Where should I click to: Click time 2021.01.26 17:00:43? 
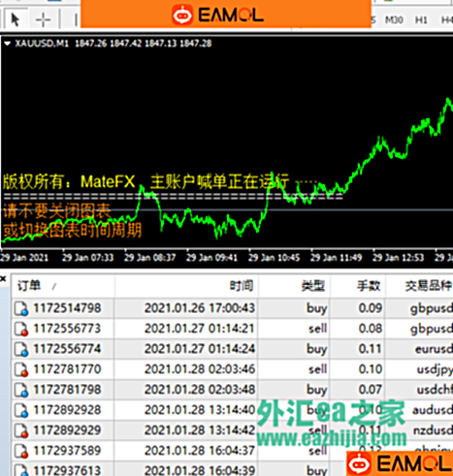pyautogui.click(x=200, y=308)
